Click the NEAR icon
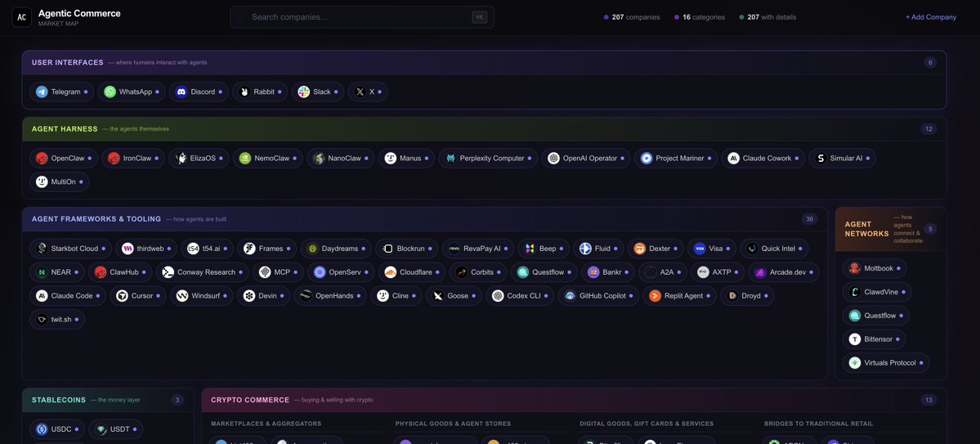 (42, 272)
